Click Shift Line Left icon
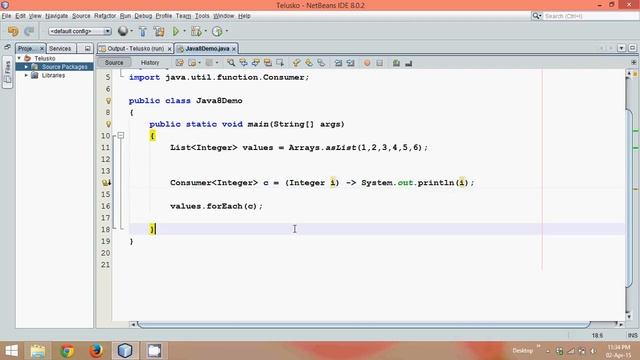 click(338, 63)
